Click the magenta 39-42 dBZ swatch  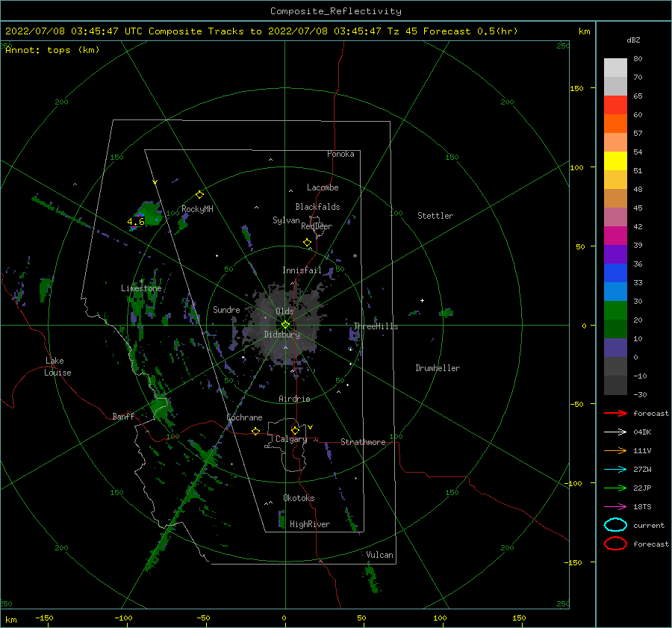tap(615, 236)
